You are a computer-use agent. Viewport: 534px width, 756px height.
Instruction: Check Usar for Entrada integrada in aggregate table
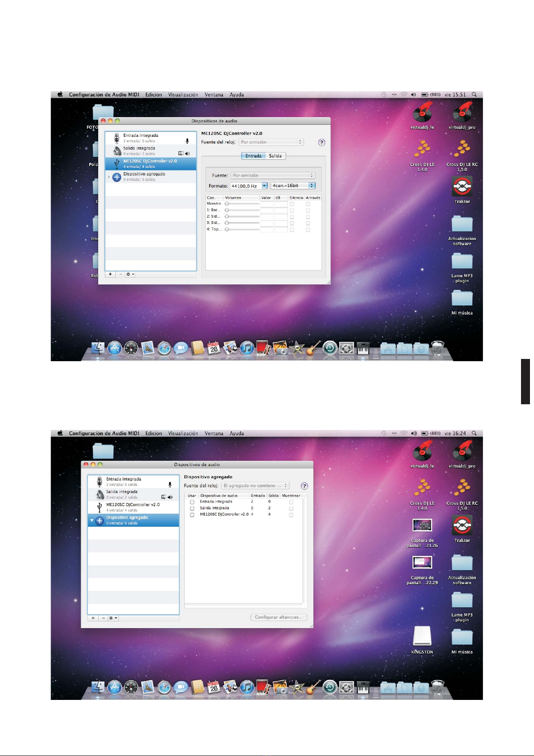point(192,502)
